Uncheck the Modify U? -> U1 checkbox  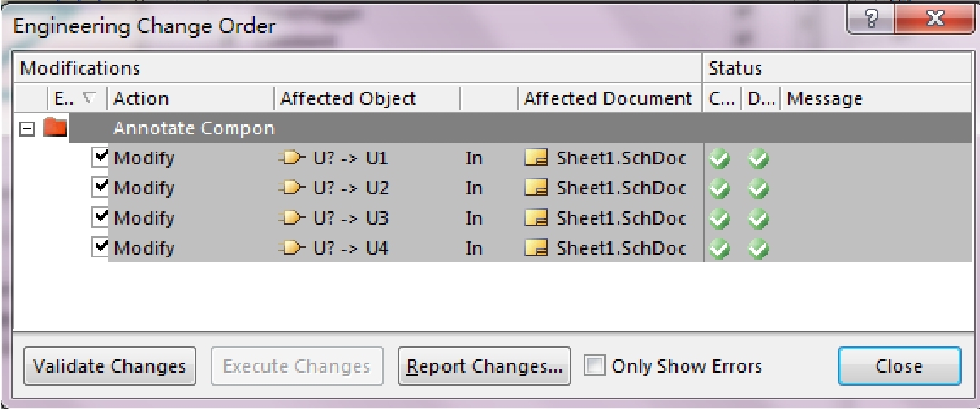coord(100,156)
